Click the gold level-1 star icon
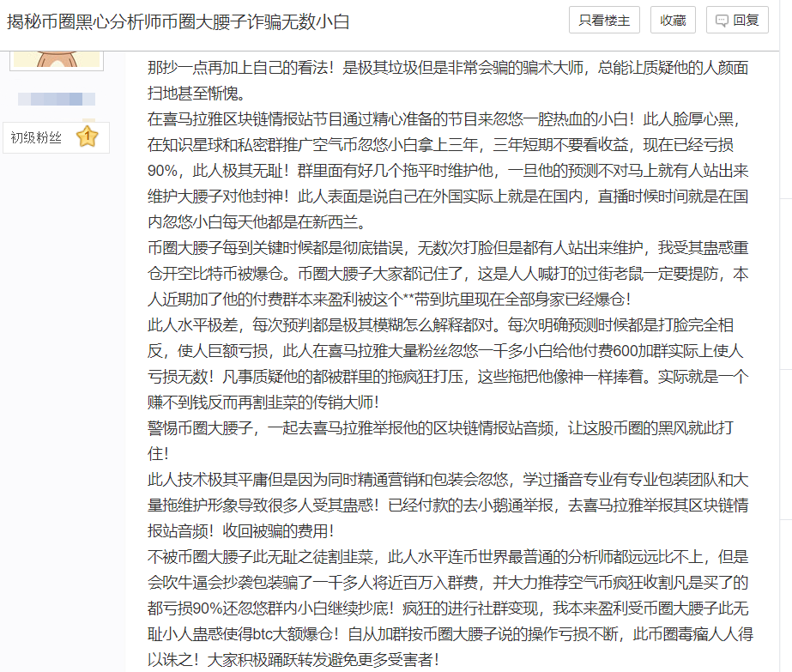792x672 pixels. coord(86,137)
